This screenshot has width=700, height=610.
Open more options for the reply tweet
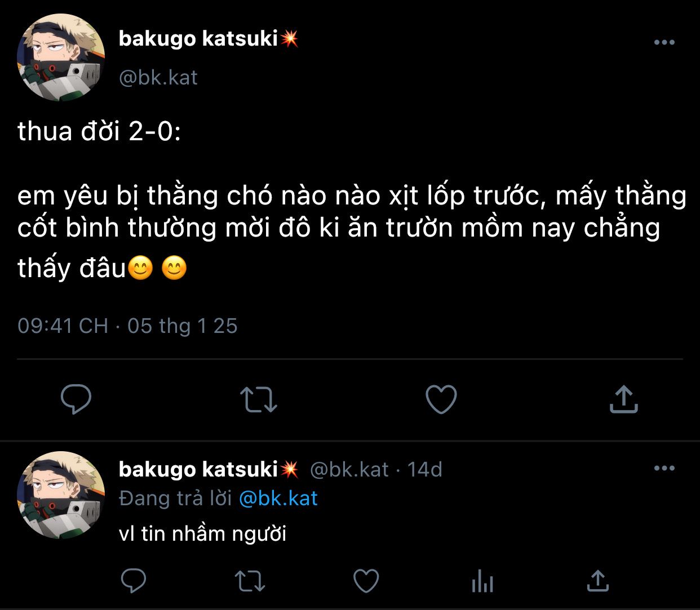tap(664, 468)
